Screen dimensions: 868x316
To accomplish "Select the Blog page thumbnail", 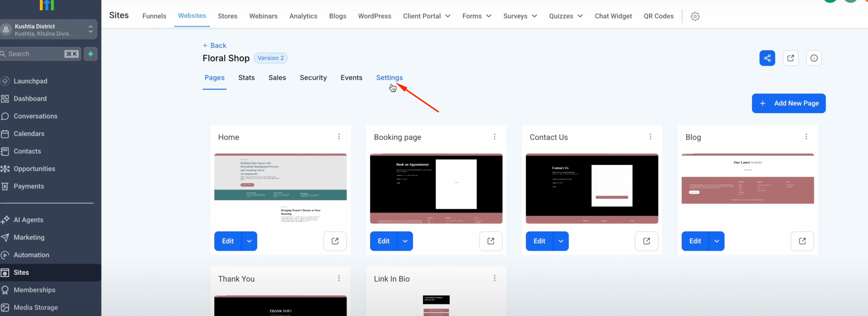I will click(x=747, y=188).
